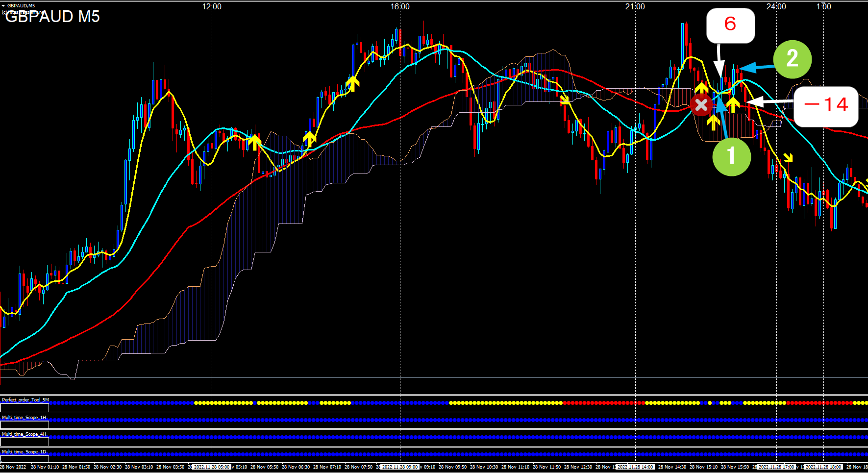Click the 21:00 time label at top
This screenshot has width=868, height=473.
[x=635, y=6]
